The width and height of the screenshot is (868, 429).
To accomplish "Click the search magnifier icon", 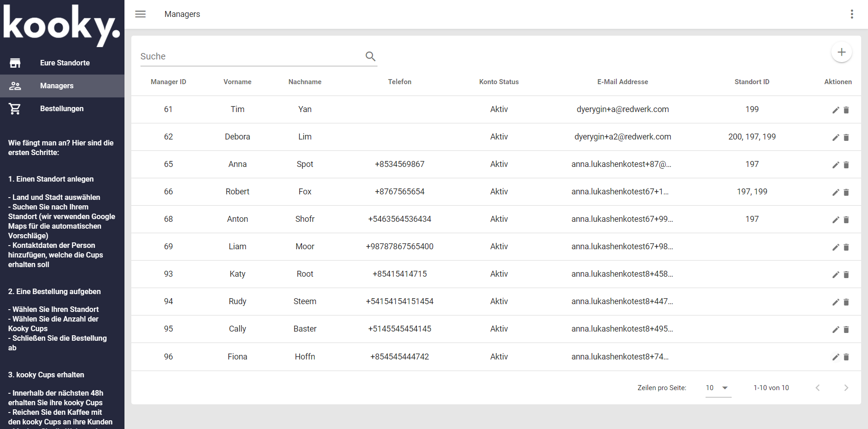I will (370, 56).
